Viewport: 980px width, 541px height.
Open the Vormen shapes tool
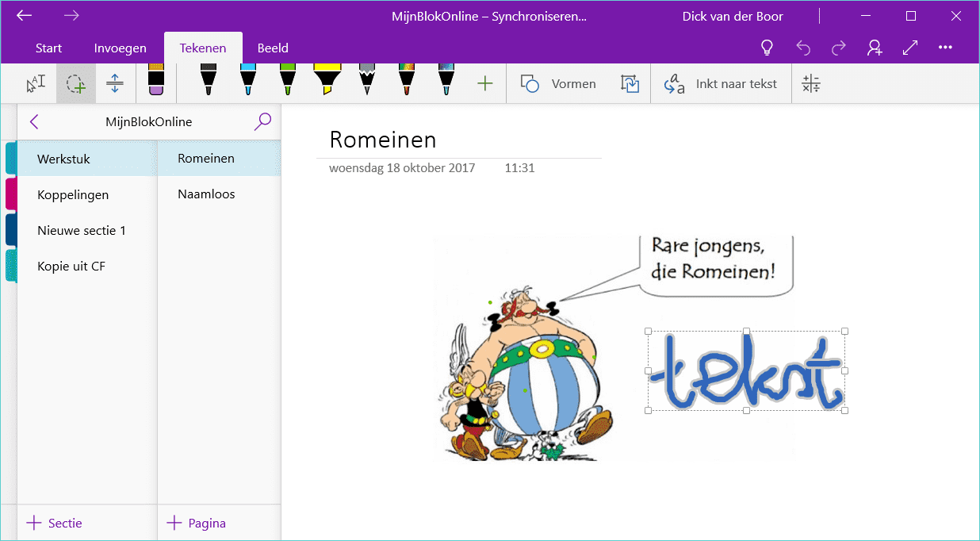558,83
